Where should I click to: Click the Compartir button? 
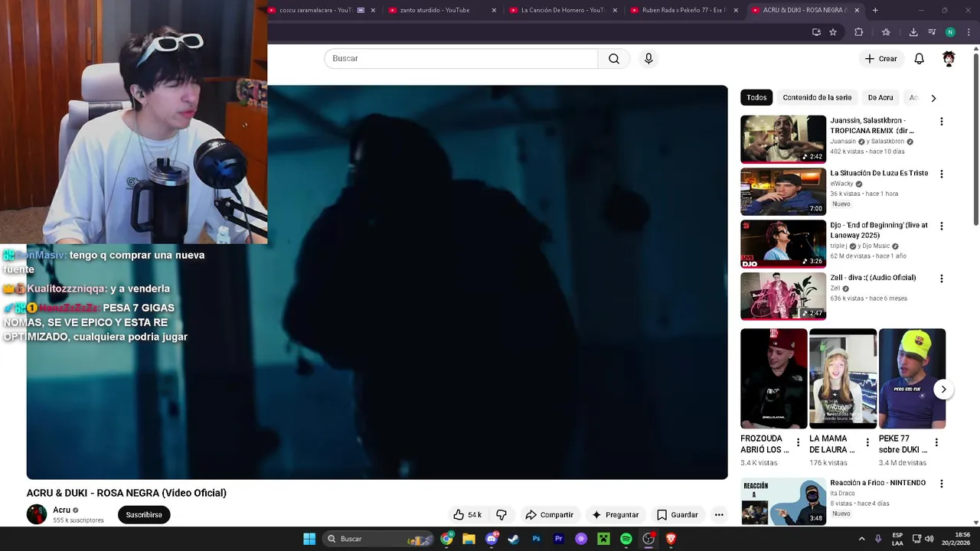(549, 515)
